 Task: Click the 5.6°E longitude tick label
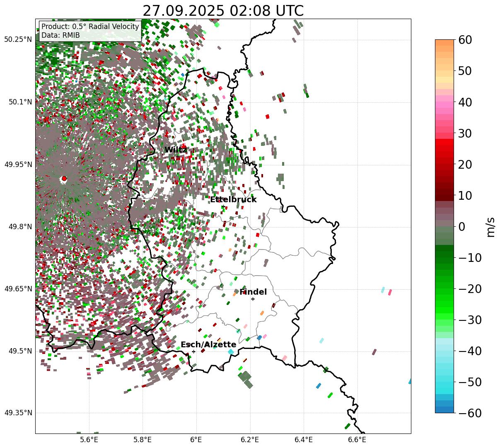pyautogui.click(x=89, y=439)
